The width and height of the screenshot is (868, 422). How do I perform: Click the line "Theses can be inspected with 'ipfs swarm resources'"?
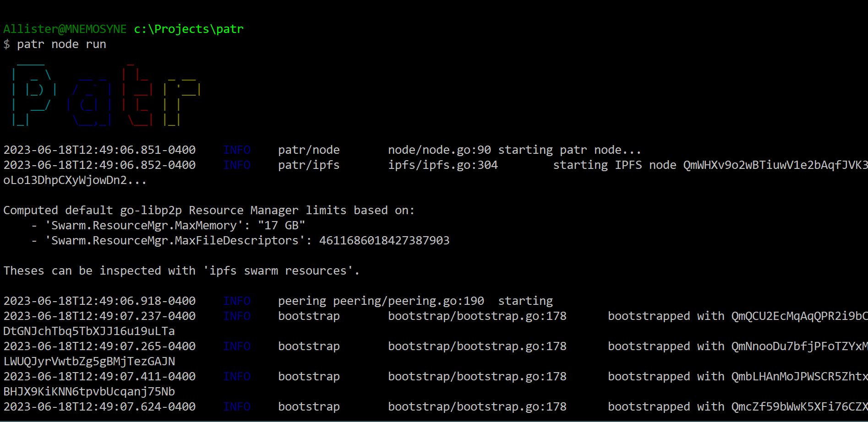tap(181, 271)
